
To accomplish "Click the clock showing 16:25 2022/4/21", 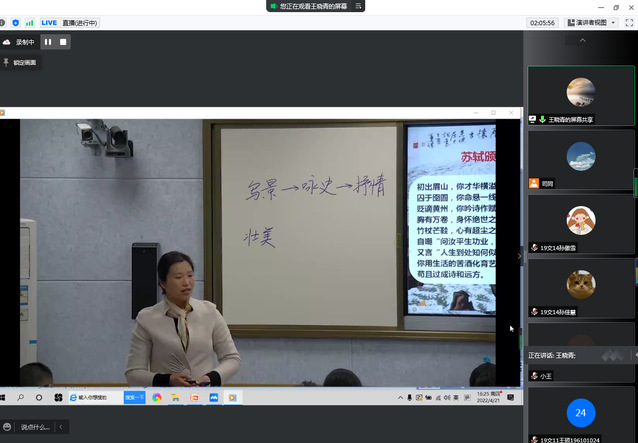I will (488, 397).
